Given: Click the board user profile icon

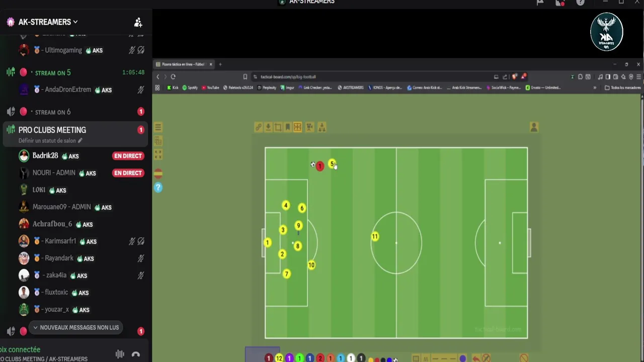Looking at the screenshot, I should (534, 128).
